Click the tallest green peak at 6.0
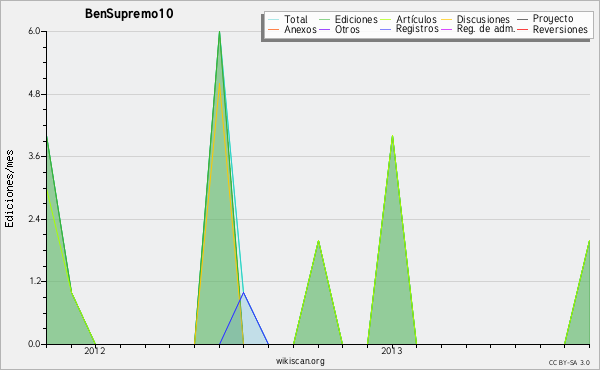The image size is (600, 370). 219,32
